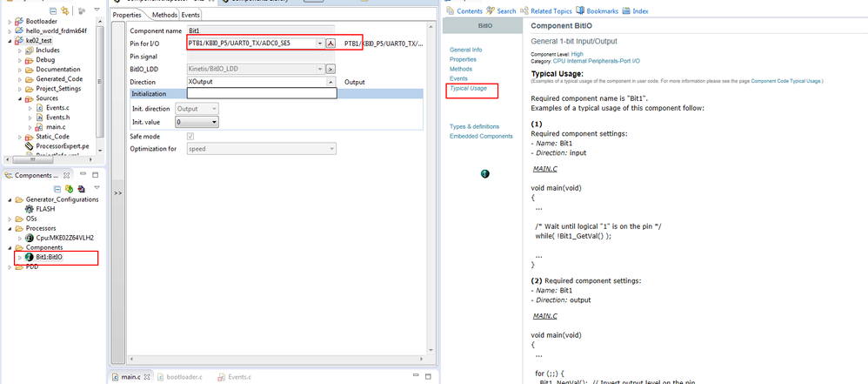Expand the Static_Code folder
The width and height of the screenshot is (868, 384).
coord(20,137)
